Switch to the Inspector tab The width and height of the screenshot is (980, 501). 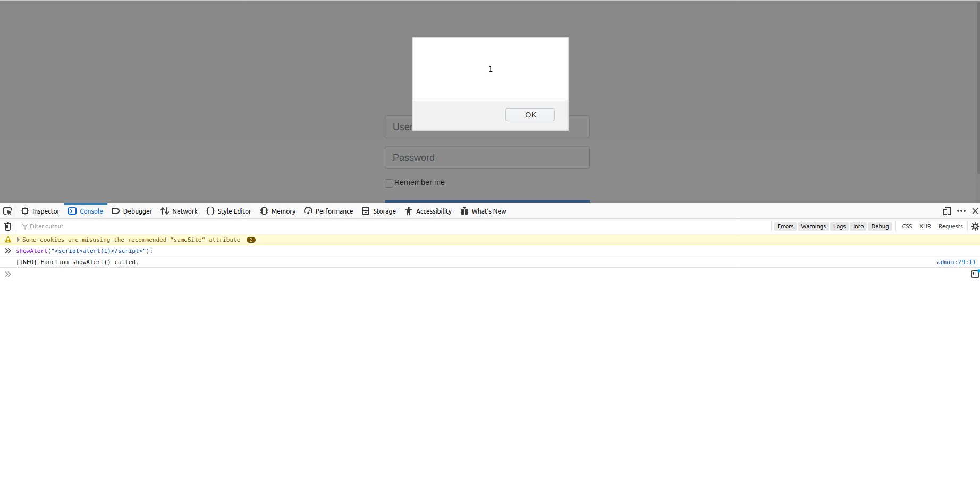(x=40, y=211)
